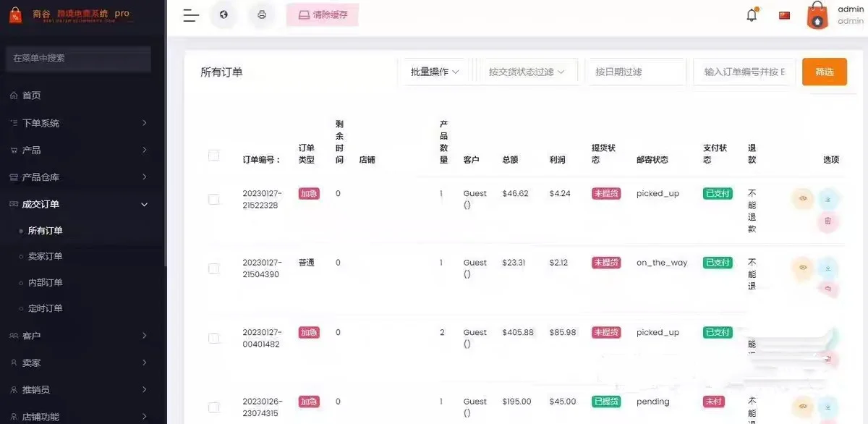This screenshot has width=868, height=424.
Task: Click the language flag icon
Action: pyautogui.click(x=784, y=15)
